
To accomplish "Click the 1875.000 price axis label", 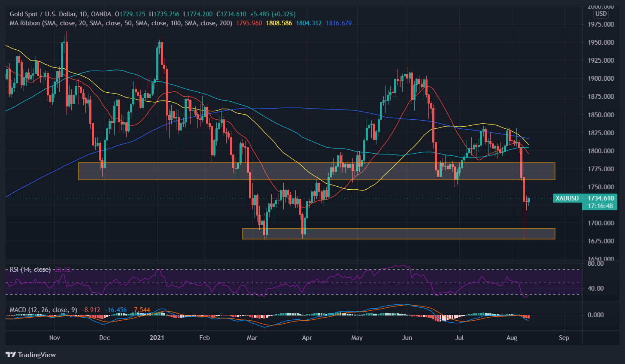I will (600, 97).
